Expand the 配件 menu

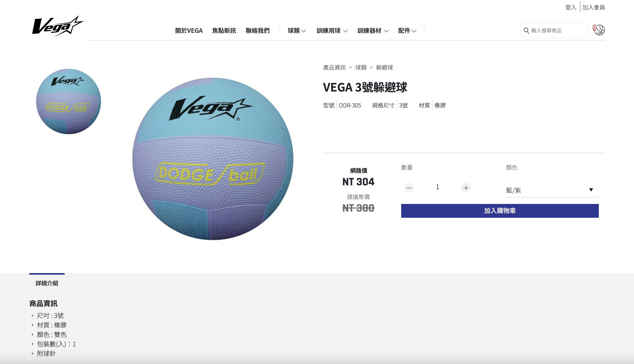pyautogui.click(x=407, y=31)
